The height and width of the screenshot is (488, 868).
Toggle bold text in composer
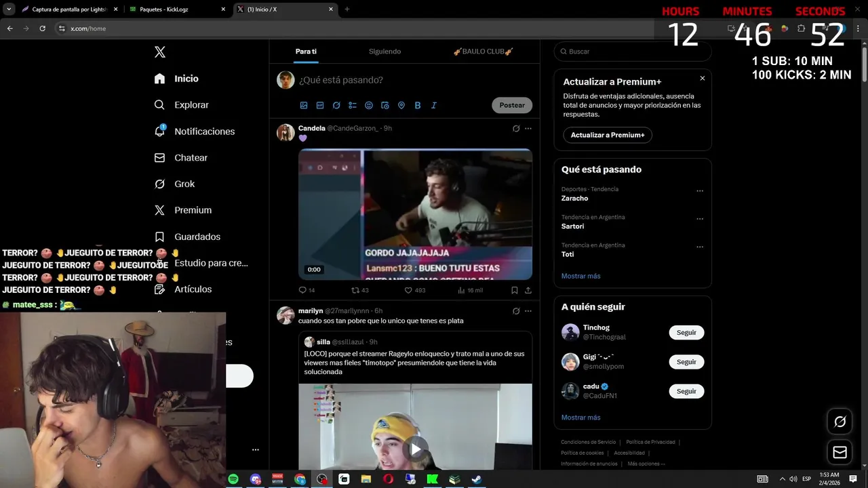pyautogui.click(x=418, y=105)
